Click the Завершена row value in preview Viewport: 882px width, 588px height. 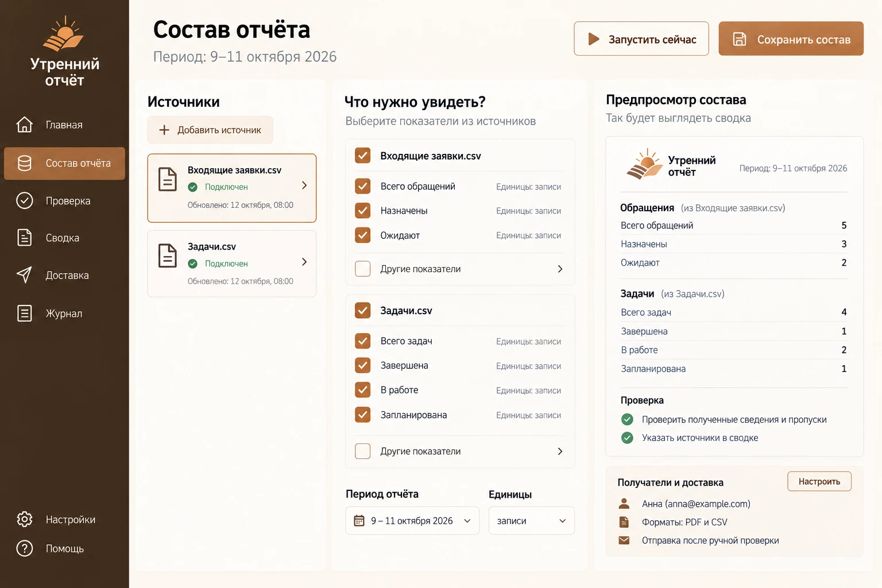click(x=844, y=331)
